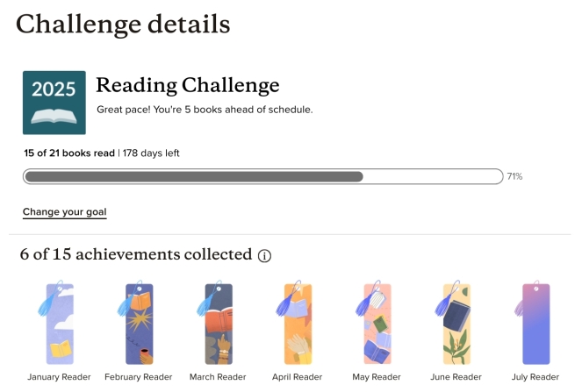Image resolution: width=582 pixels, height=392 pixels.
Task: Click the January Reader label
Action: 59,377
